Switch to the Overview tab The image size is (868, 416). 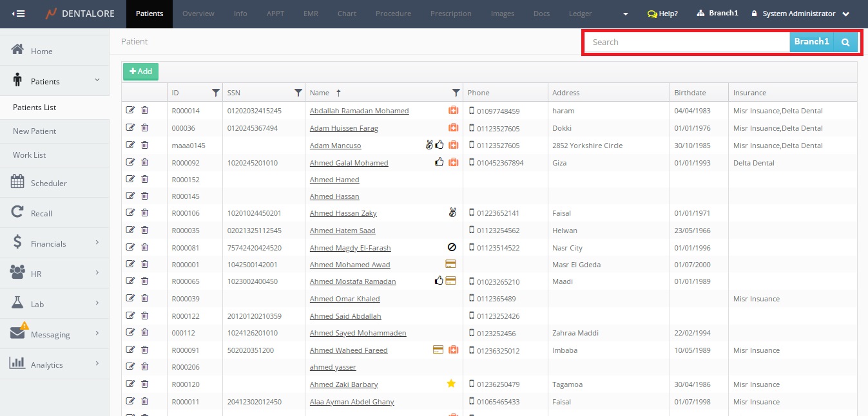(x=198, y=14)
